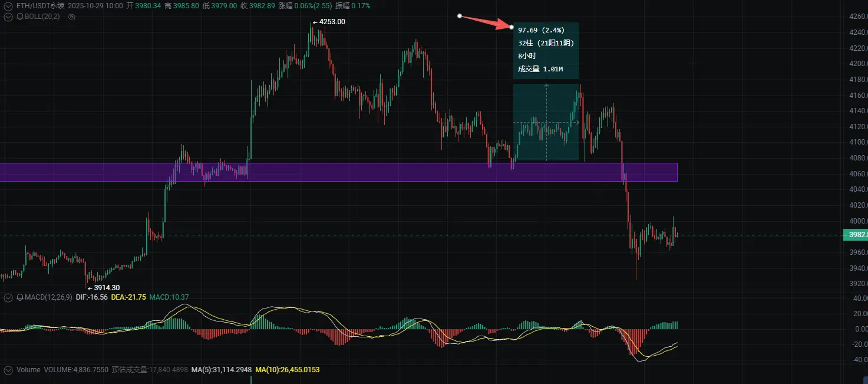Click the 4260.00 label on price axis
The height and width of the screenshot is (384, 868).
pyautogui.click(x=858, y=17)
